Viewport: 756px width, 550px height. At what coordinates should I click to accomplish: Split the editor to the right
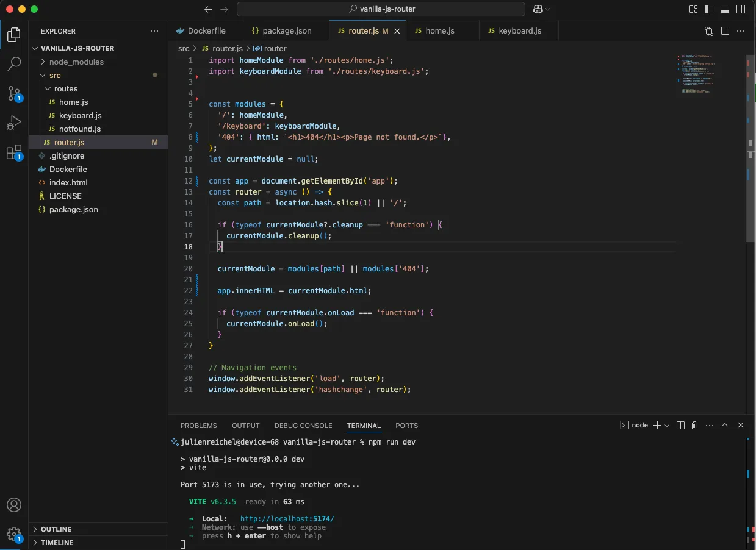point(725,31)
